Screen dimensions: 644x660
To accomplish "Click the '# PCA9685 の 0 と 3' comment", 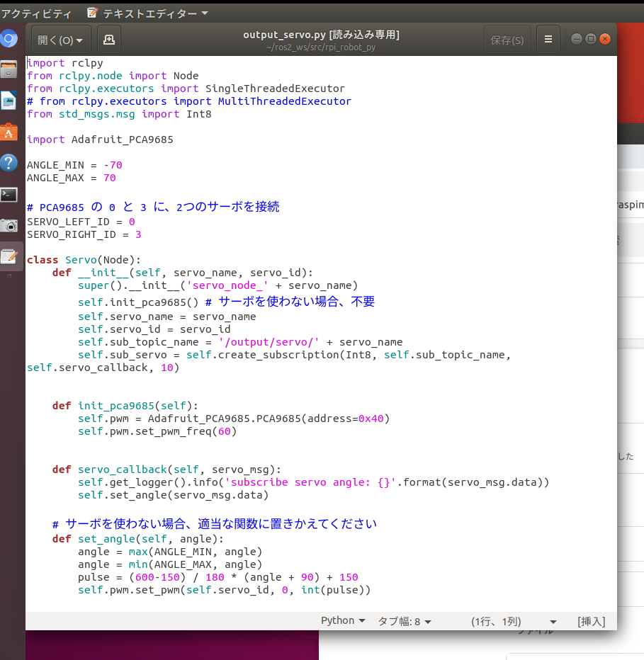I will pyautogui.click(x=153, y=207).
